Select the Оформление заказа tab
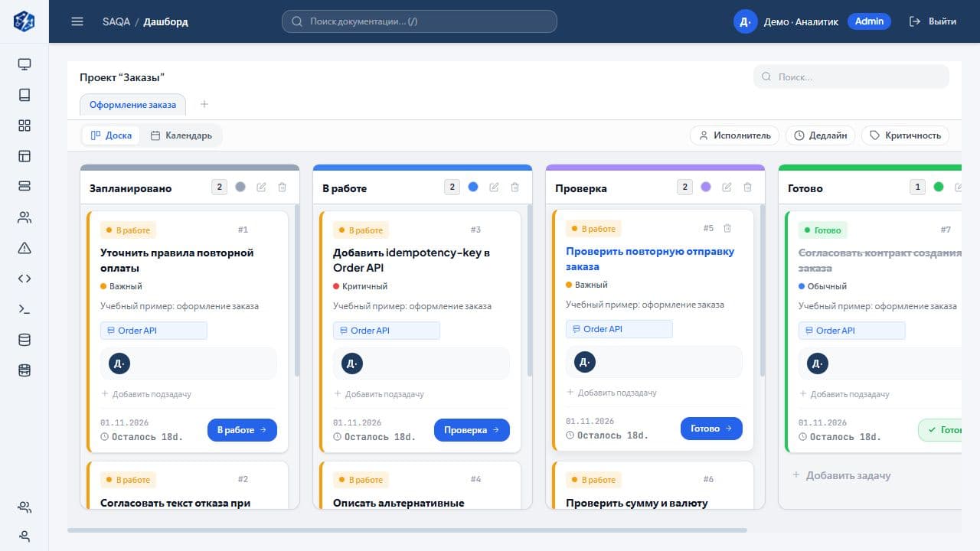980x551 pixels. (x=132, y=105)
